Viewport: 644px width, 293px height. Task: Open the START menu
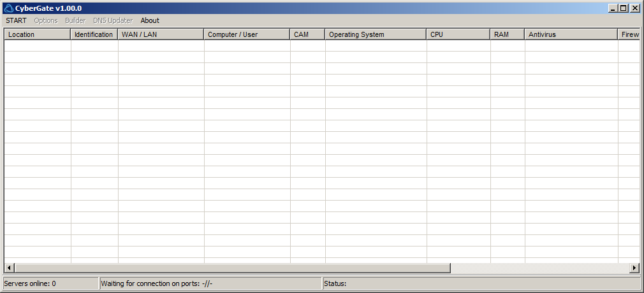16,20
